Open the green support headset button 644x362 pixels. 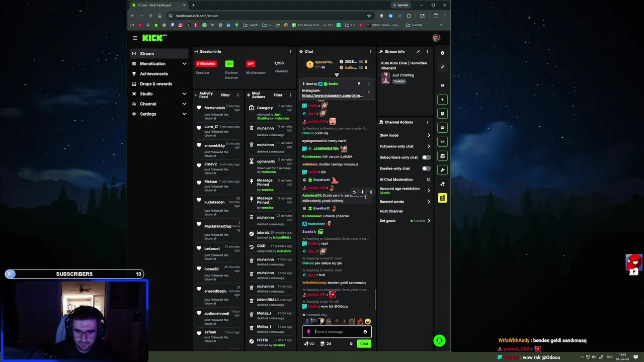(x=439, y=341)
